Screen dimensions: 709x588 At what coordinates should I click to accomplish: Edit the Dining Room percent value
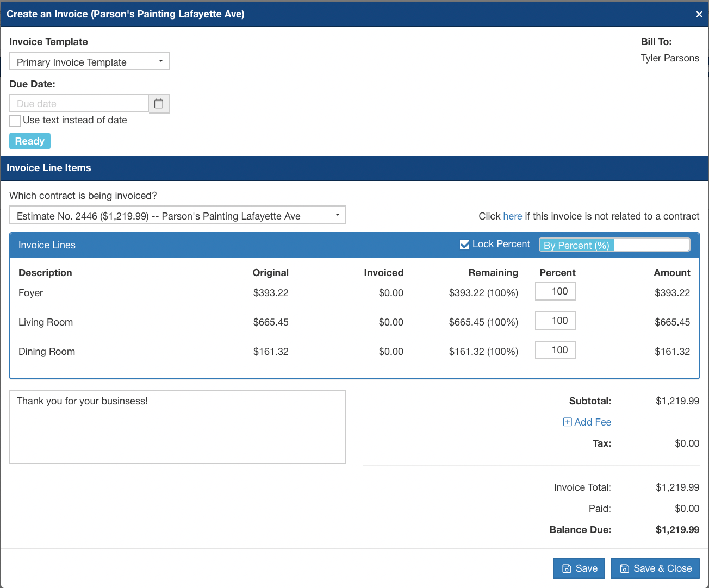[x=555, y=350]
